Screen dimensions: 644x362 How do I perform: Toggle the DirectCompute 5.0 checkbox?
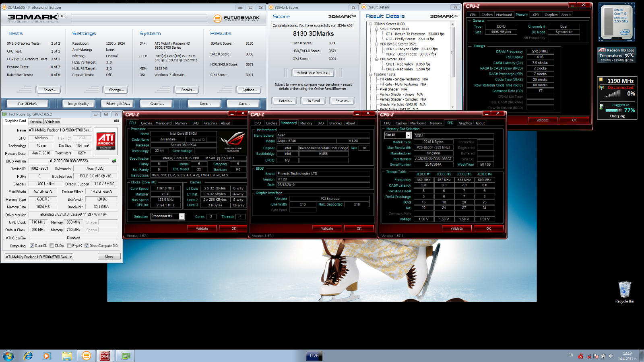tap(87, 246)
